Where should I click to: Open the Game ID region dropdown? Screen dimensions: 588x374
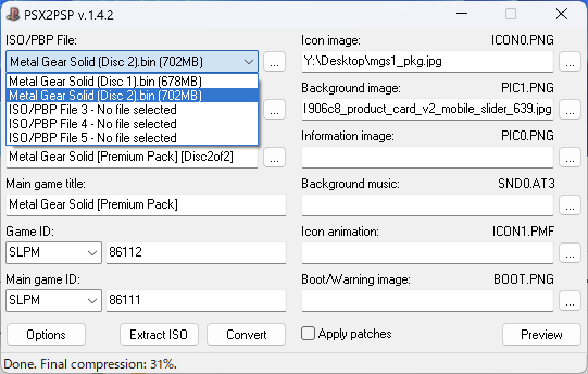coord(91,253)
